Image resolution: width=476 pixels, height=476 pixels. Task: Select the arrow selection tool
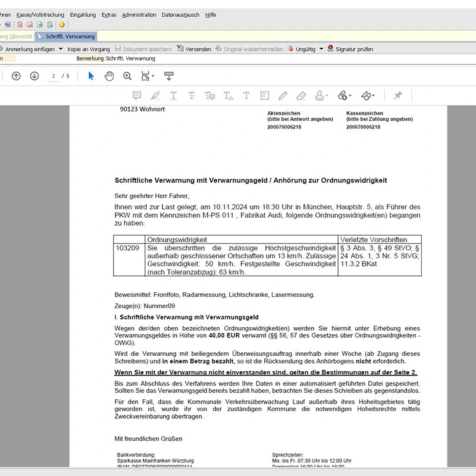(91, 76)
